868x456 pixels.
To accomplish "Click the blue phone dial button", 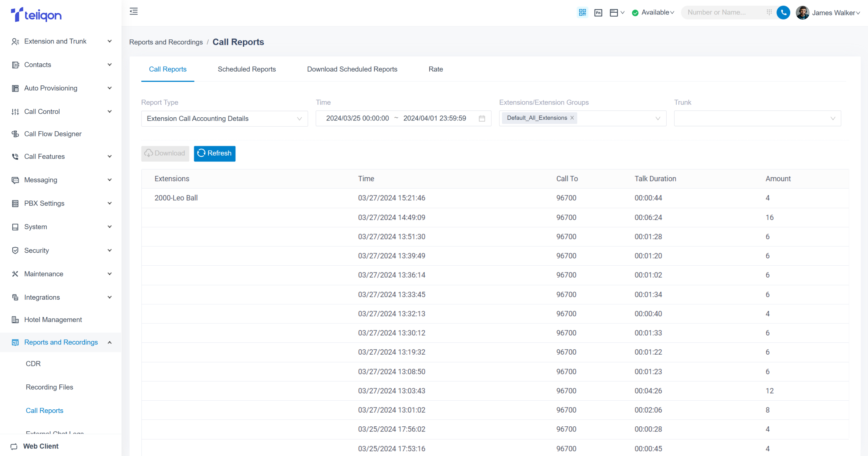I will (783, 13).
